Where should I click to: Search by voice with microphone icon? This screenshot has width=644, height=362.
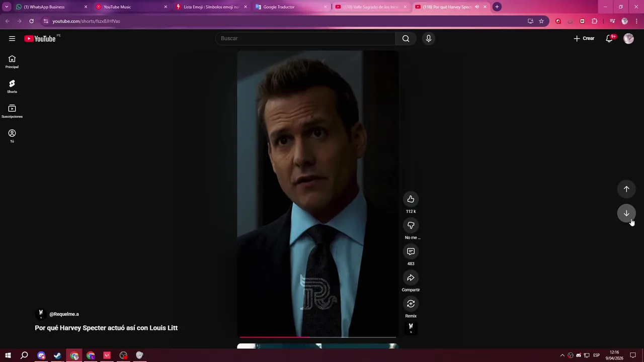click(429, 39)
